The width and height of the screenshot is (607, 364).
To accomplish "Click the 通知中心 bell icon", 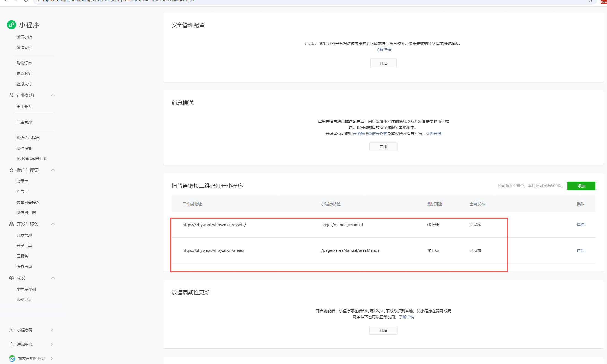I will 11,344.
